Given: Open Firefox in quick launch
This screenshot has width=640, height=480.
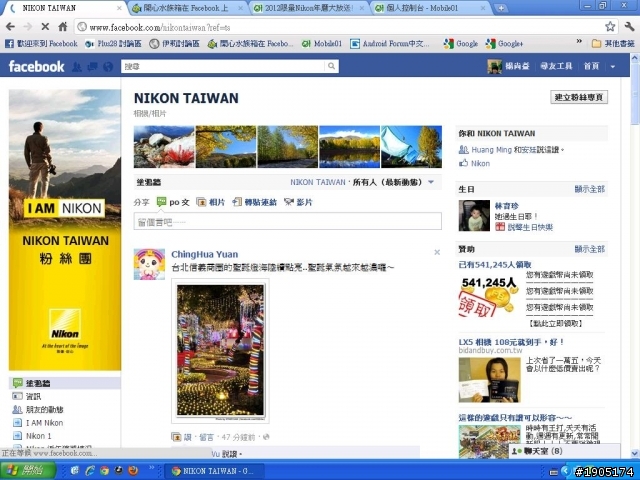Looking at the screenshot, I should tap(133, 471).
